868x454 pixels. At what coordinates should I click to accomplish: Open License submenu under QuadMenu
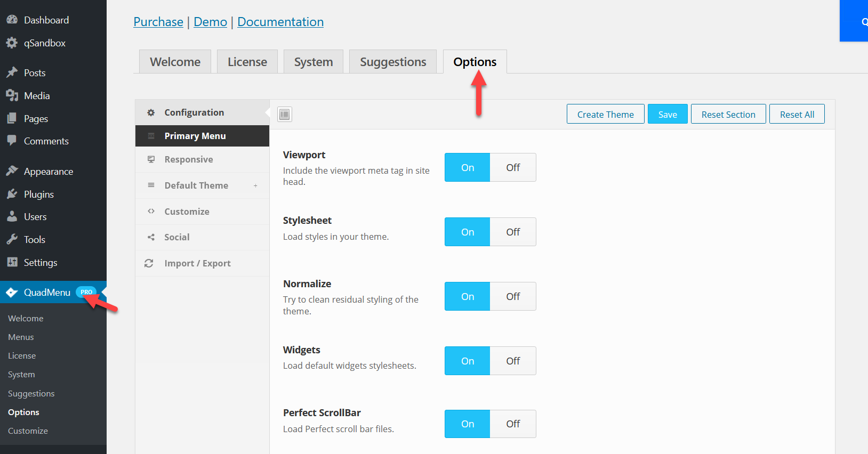(22, 355)
